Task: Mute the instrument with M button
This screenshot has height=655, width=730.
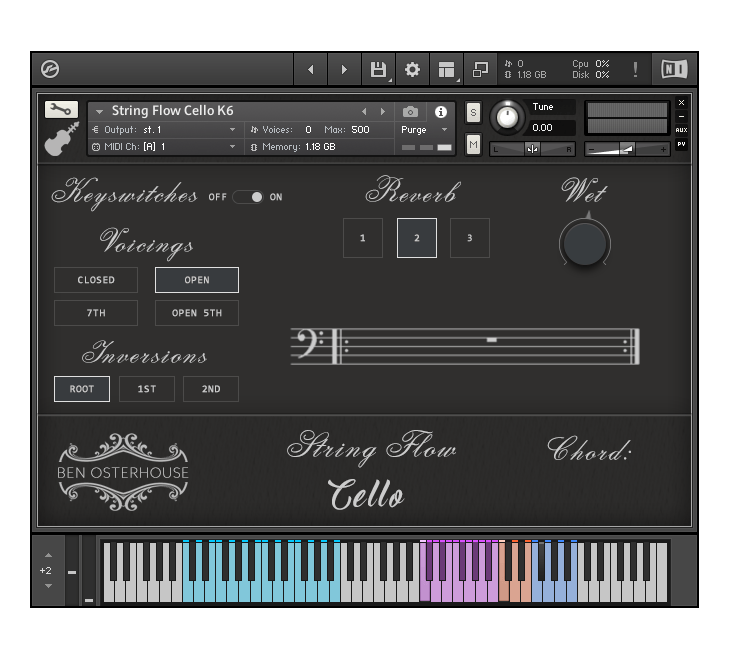Action: point(473,144)
